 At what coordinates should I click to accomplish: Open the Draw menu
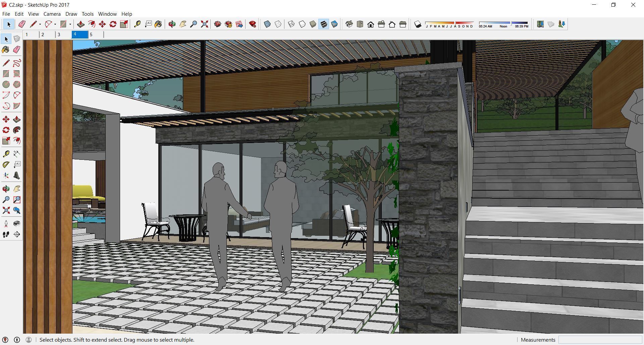point(71,14)
